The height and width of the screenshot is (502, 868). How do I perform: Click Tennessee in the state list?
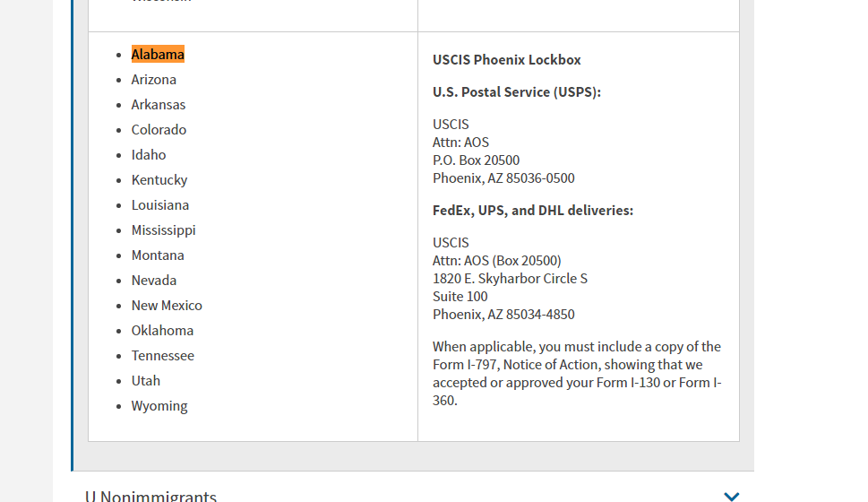[x=163, y=356]
